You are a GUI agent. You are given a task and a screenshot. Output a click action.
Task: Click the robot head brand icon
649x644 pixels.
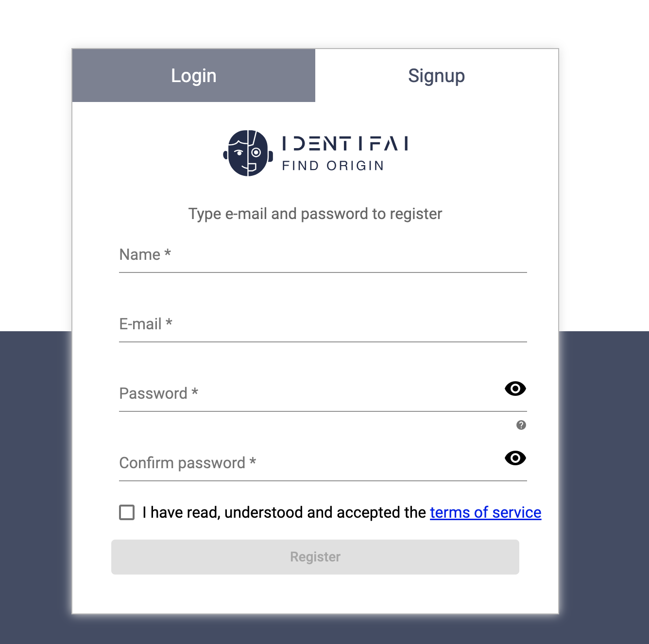(247, 153)
